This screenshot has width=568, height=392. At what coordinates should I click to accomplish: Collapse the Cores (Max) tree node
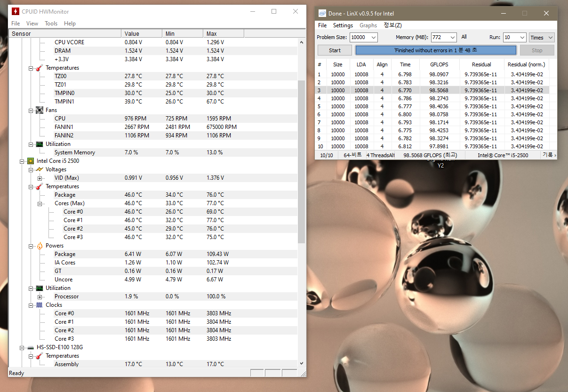coord(40,203)
